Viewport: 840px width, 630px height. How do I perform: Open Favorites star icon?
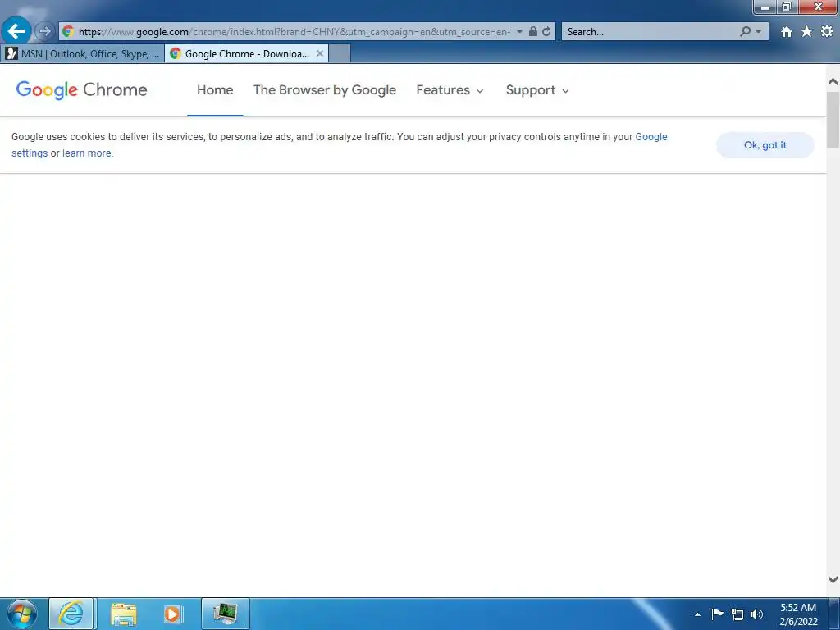pyautogui.click(x=806, y=32)
